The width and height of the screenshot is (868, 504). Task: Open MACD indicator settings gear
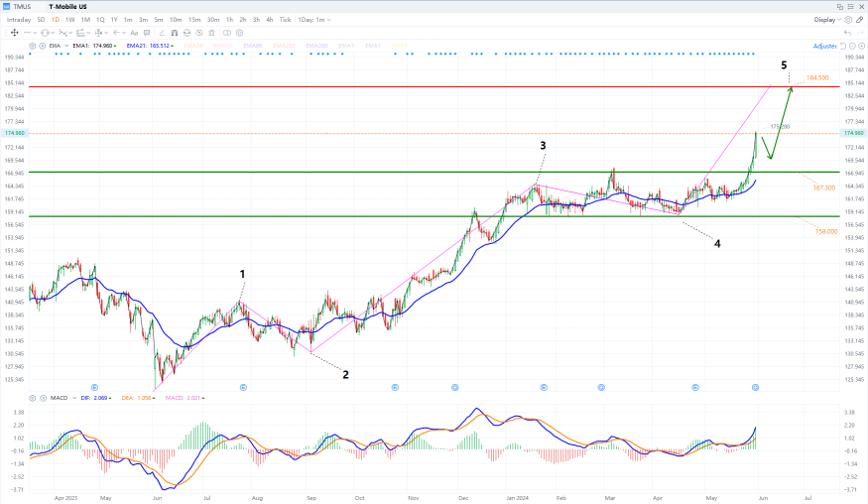[x=32, y=398]
